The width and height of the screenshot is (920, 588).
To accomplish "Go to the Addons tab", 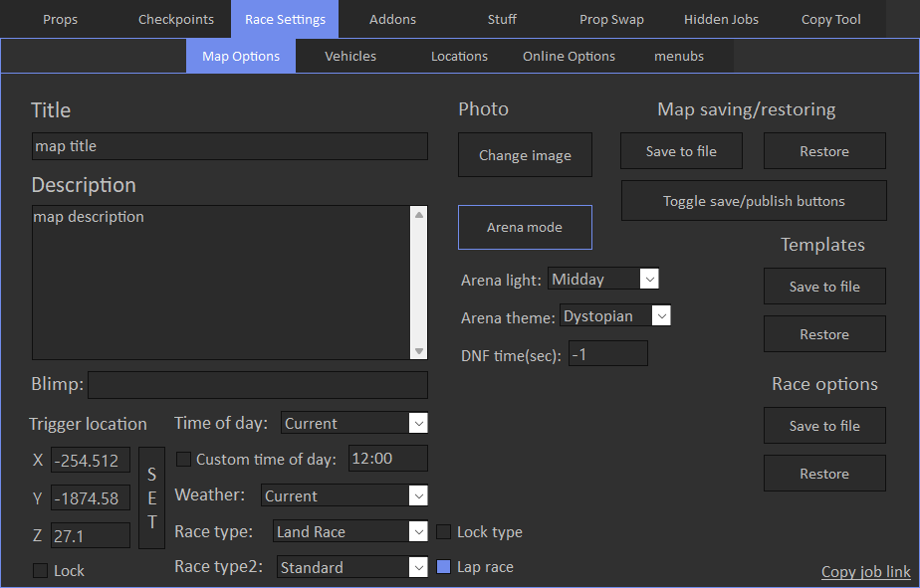I will click(x=392, y=19).
